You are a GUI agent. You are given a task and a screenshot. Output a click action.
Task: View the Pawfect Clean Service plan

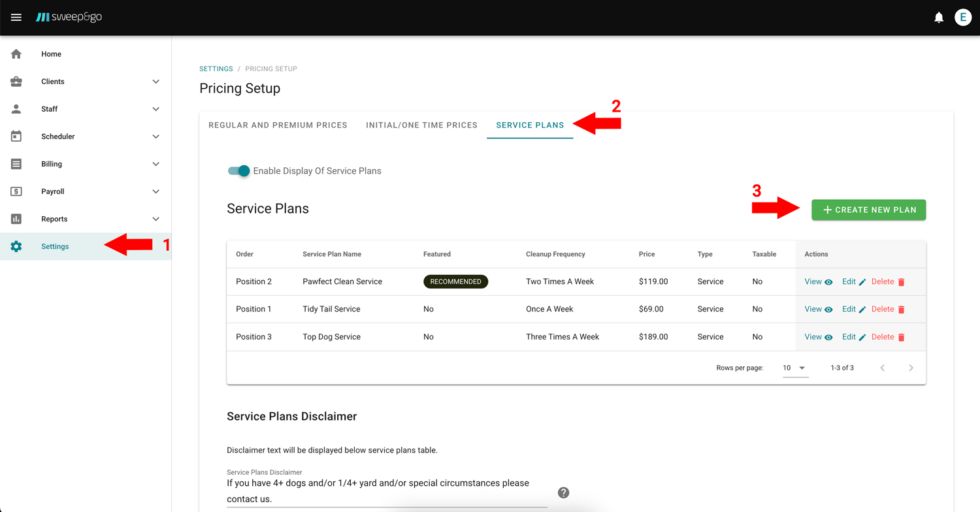coord(818,282)
